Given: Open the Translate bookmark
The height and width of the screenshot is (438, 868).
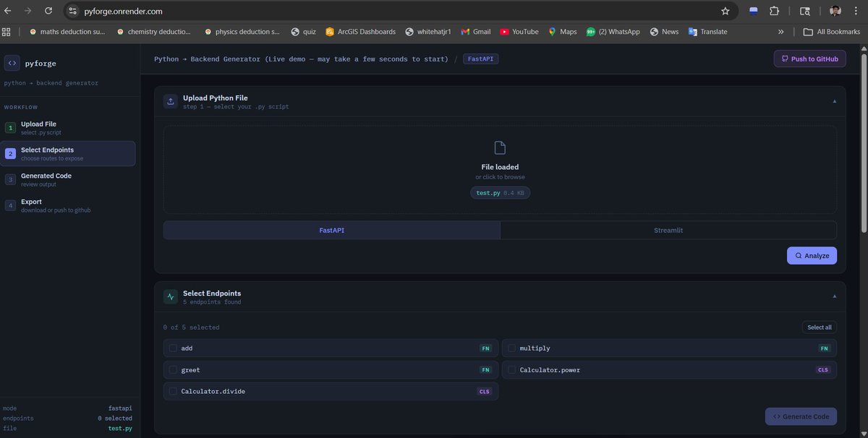Looking at the screenshot, I should pyautogui.click(x=707, y=32).
